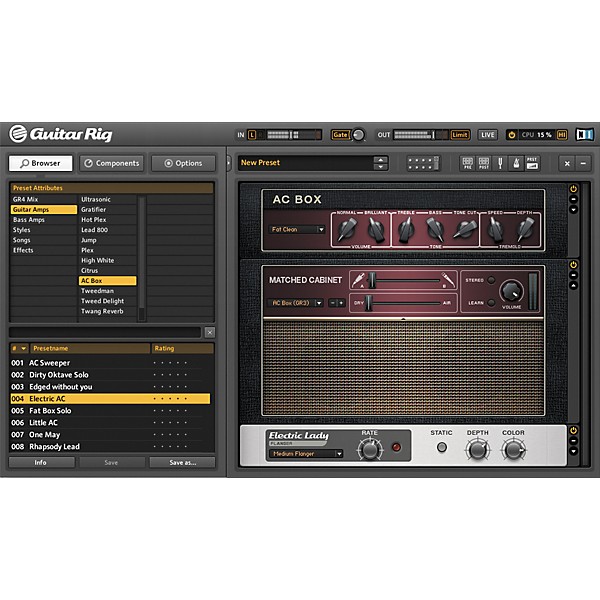
Task: Click the Matched Cabinet Volume knob
Action: tap(511, 292)
